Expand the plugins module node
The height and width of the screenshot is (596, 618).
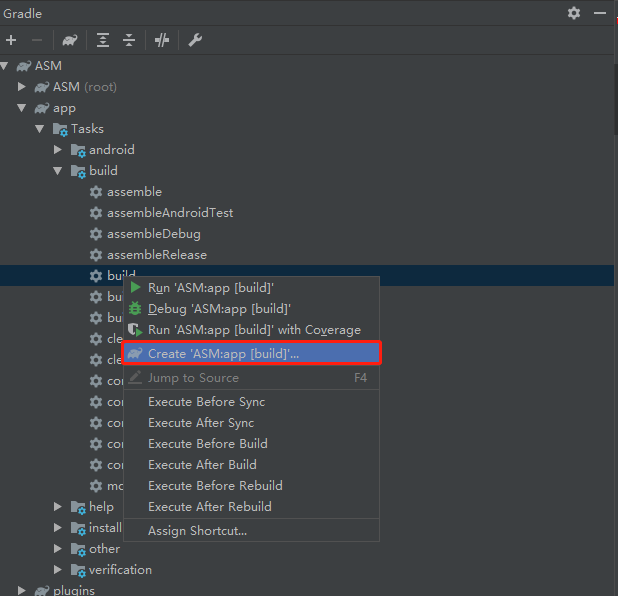[22, 590]
